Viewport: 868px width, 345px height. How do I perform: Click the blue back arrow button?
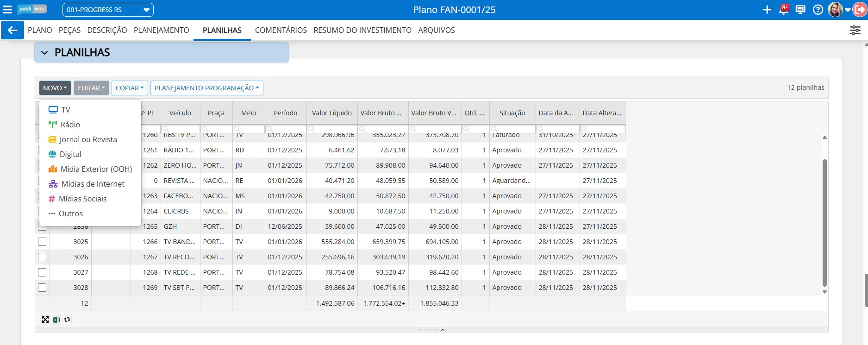12,30
